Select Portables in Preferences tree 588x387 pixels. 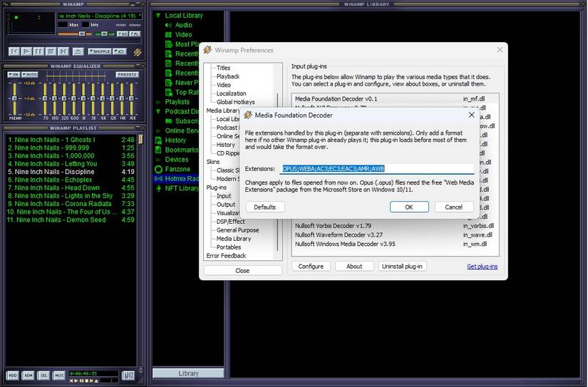point(228,247)
